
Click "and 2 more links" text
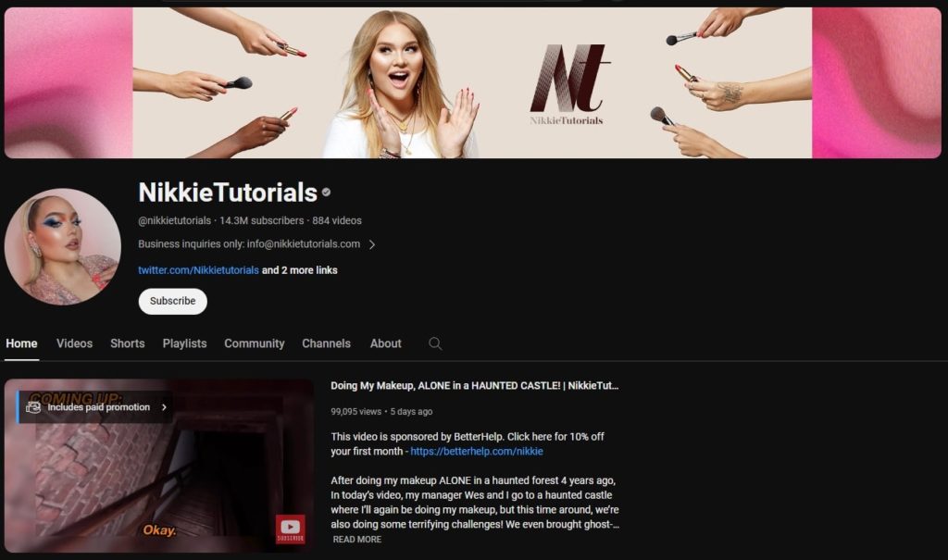[299, 270]
